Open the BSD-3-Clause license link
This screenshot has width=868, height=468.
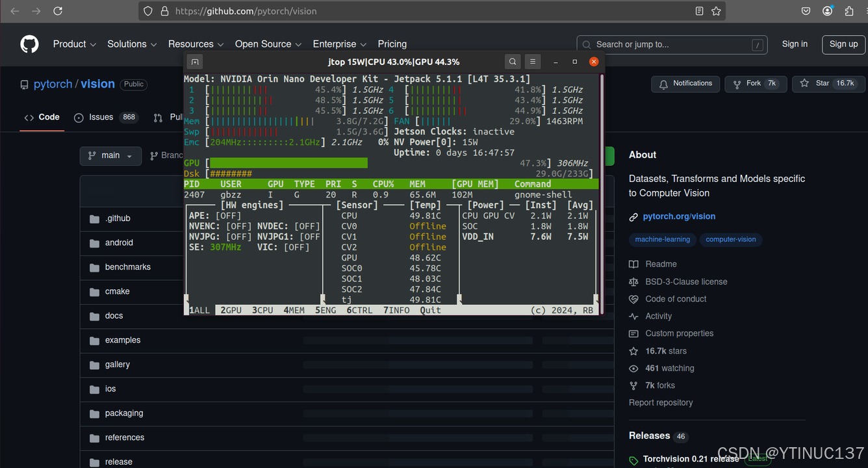[x=686, y=281]
